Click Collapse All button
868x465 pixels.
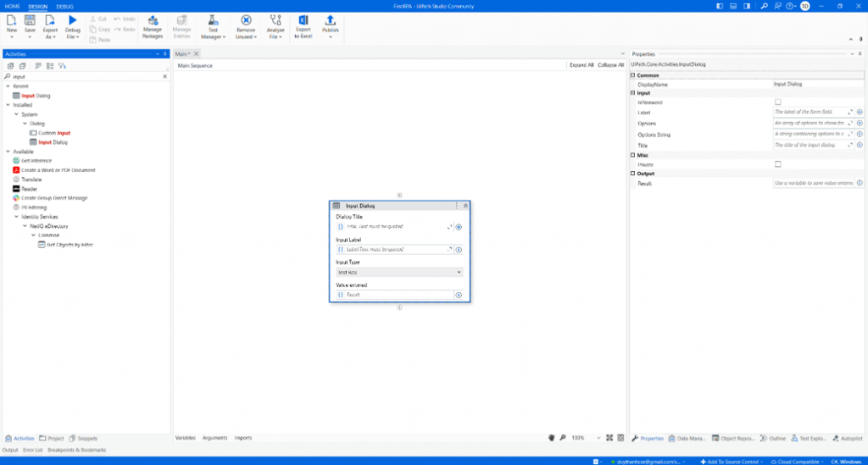[x=610, y=65]
